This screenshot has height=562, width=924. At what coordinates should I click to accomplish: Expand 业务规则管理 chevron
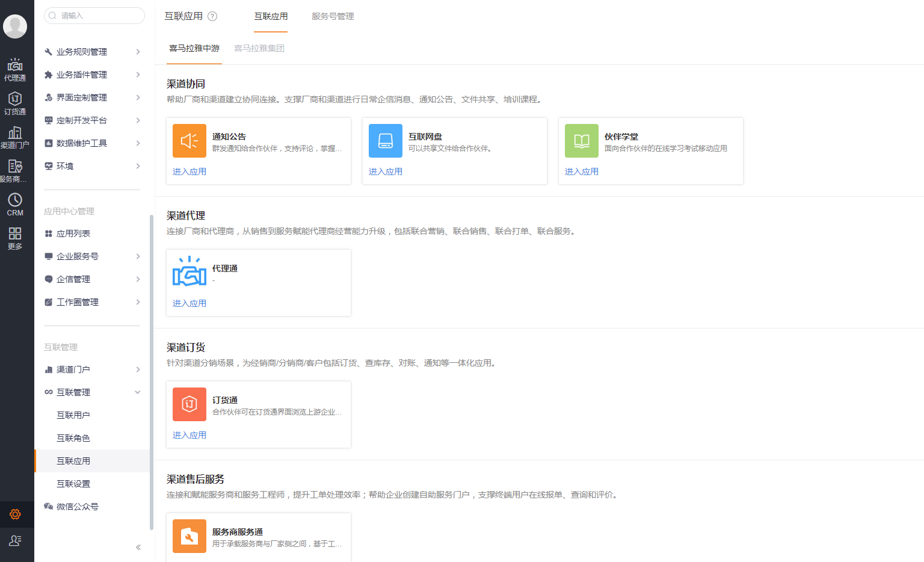(138, 52)
